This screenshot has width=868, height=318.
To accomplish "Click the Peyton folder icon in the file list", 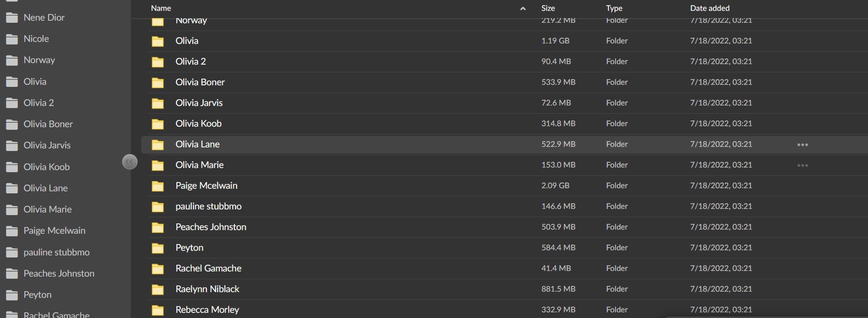I will point(158,248).
